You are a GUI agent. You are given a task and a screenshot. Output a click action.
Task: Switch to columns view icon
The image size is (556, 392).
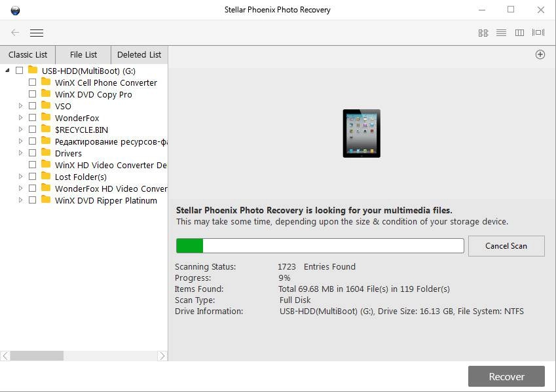pyautogui.click(x=519, y=33)
